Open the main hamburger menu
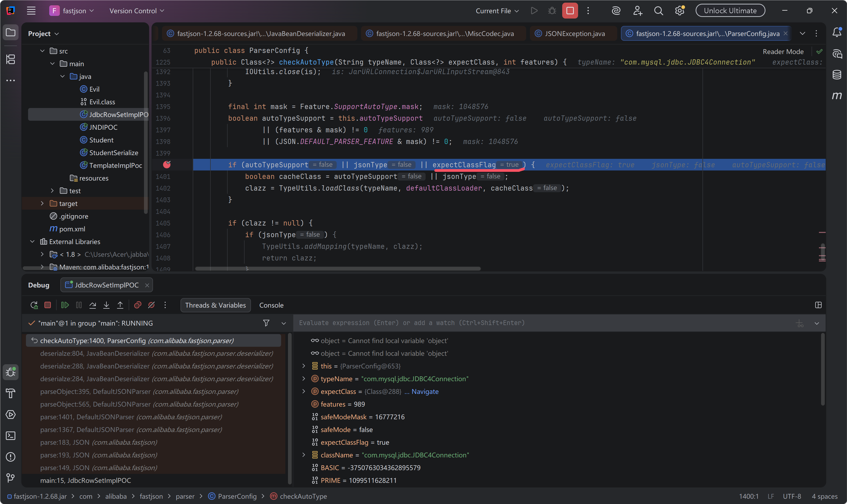 [x=31, y=11]
